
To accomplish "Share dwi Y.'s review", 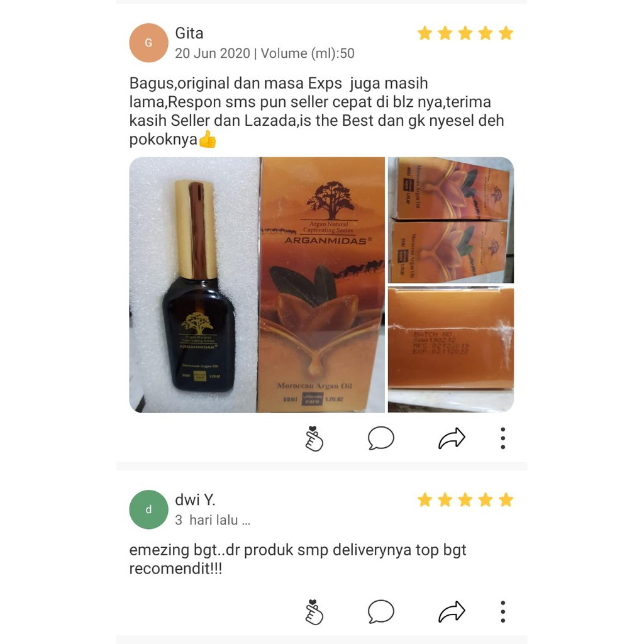I will tap(452, 611).
